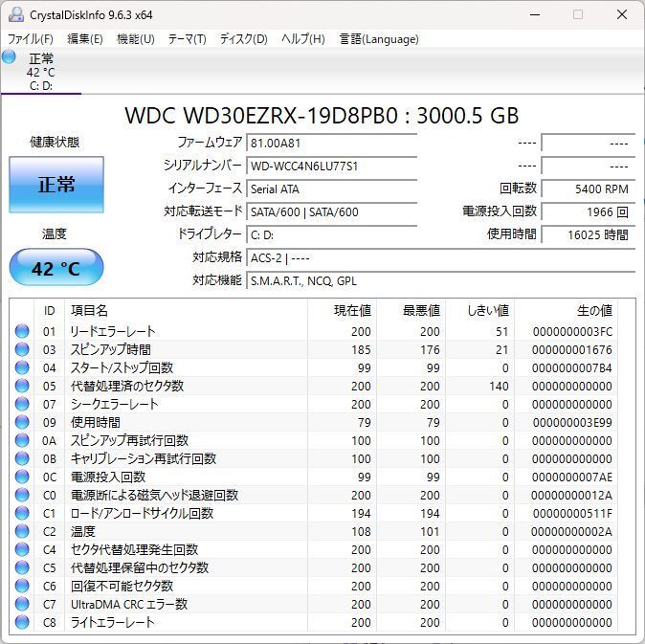The width and height of the screenshot is (645, 644).
Task: Click worst value 101 in 温度 row
Action: pyautogui.click(x=430, y=532)
